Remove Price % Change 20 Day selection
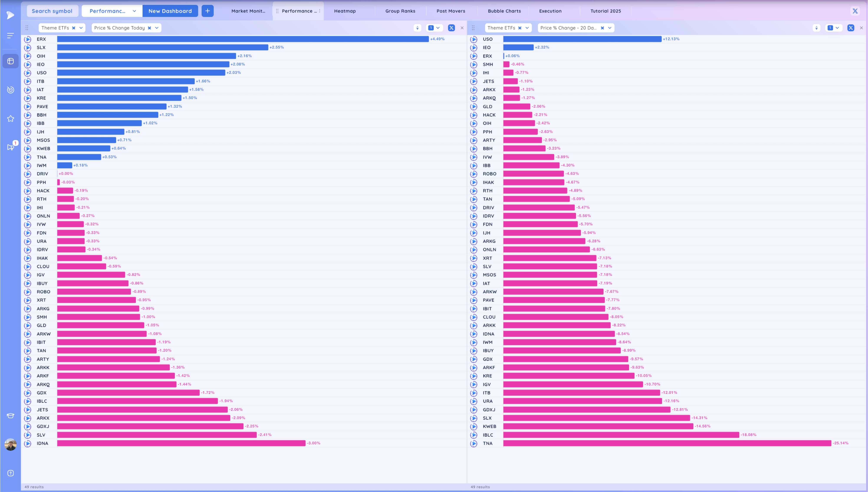The image size is (868, 492). tap(602, 28)
